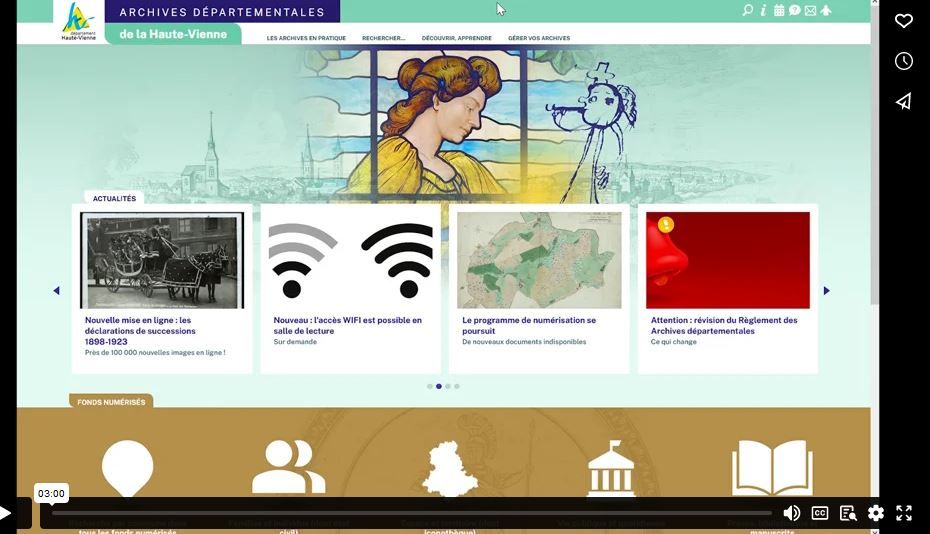Viewport: 930px width, 534px height.
Task: Click the magnifying glass search icon
Action: click(747, 11)
